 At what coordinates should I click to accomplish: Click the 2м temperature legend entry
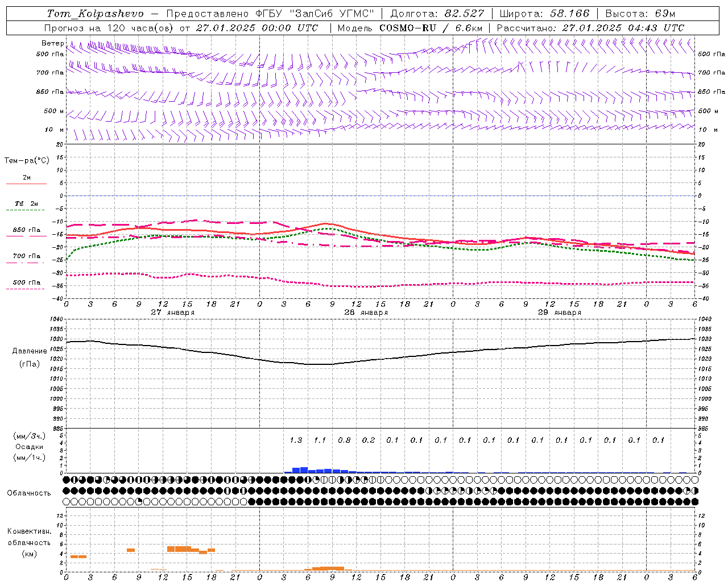click(27, 177)
